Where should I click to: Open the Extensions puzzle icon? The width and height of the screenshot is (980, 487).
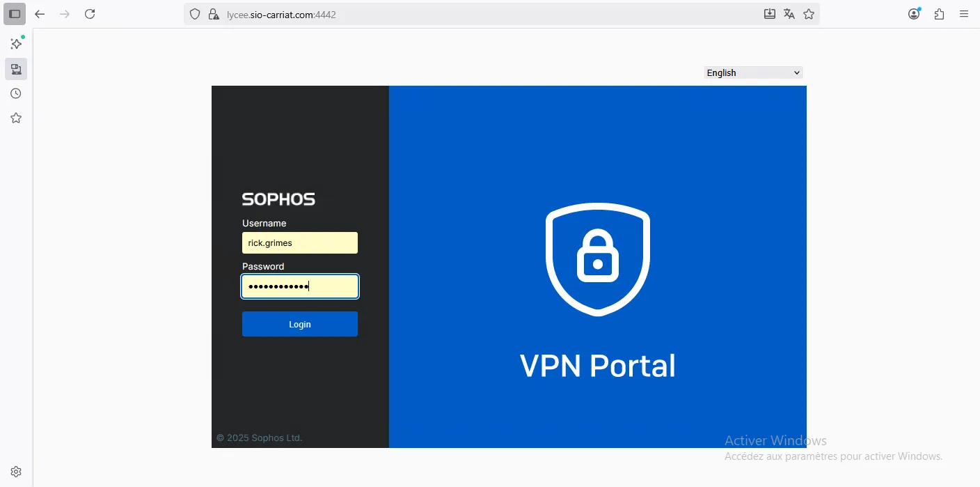[x=940, y=14]
